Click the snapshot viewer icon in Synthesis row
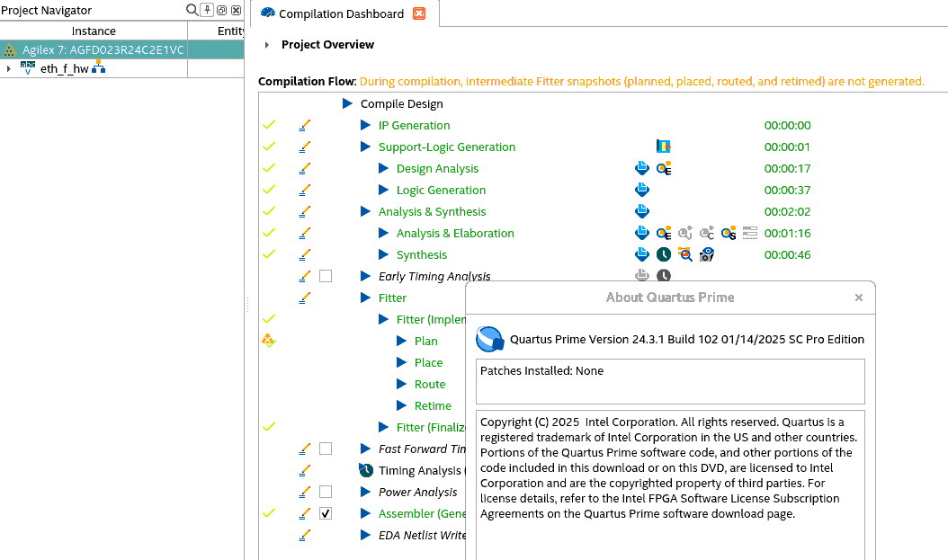 [x=707, y=255]
